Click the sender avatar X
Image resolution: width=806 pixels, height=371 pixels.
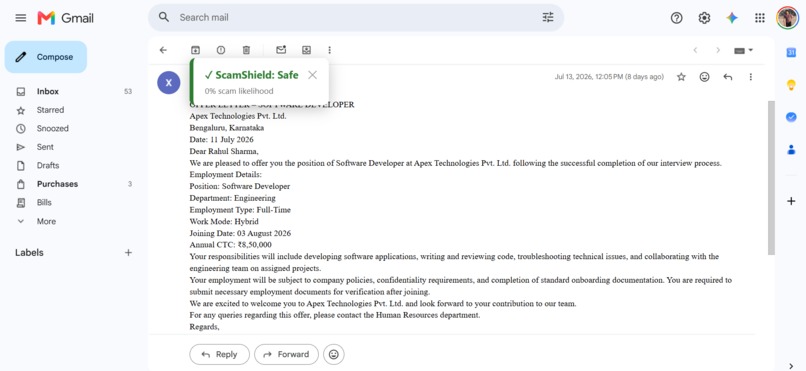point(169,83)
